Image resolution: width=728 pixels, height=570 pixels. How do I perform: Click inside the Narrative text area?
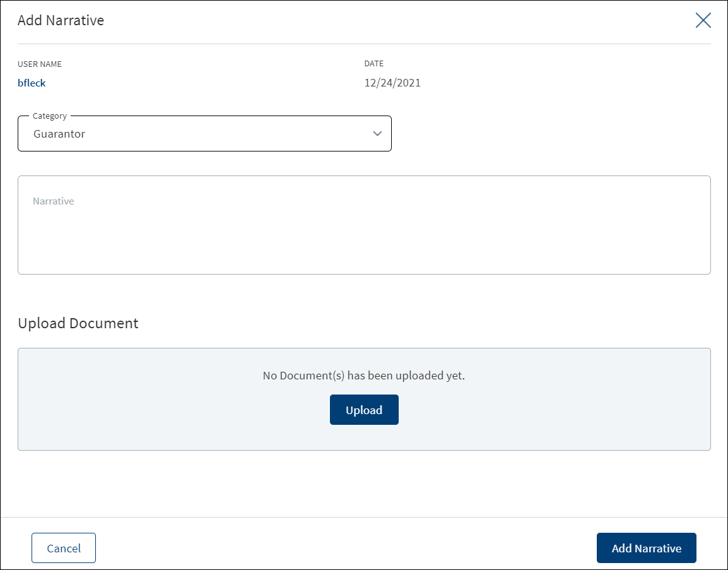pos(364,225)
